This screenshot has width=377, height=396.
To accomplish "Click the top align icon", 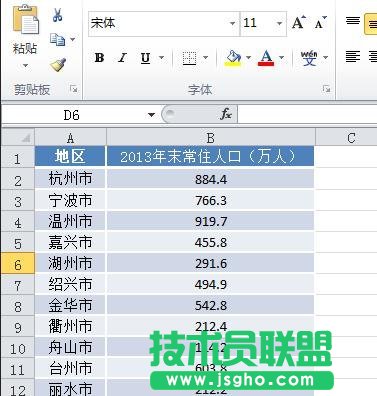I will [x=353, y=21].
